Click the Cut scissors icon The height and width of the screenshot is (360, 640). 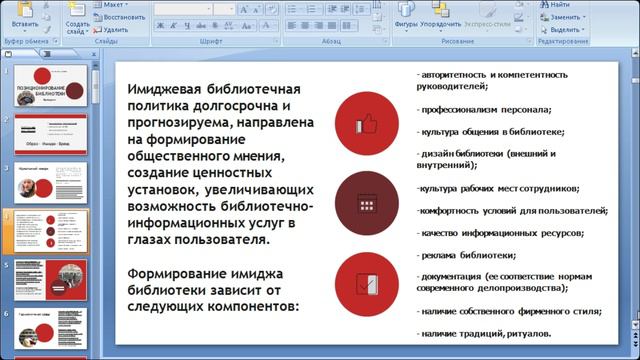click(x=46, y=5)
